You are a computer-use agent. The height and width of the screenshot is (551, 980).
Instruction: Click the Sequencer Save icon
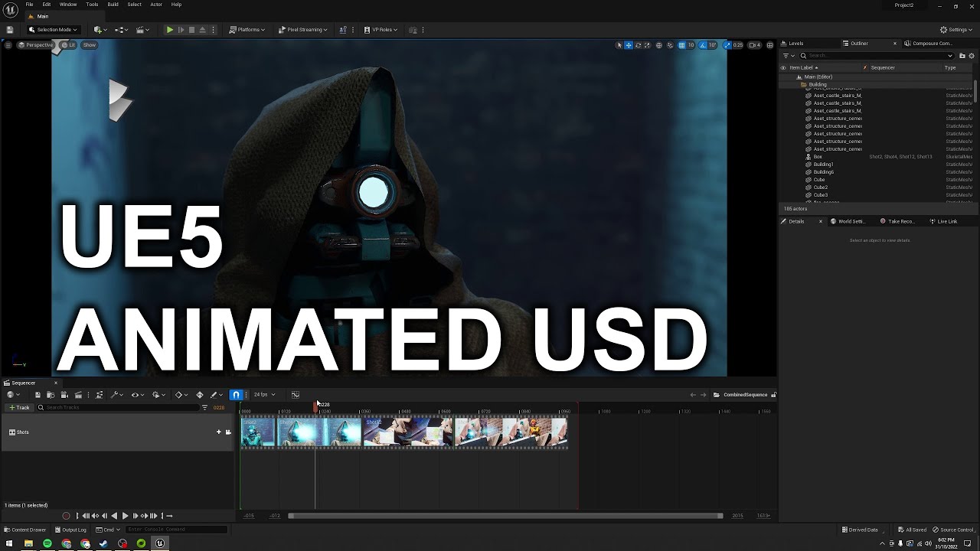point(38,395)
